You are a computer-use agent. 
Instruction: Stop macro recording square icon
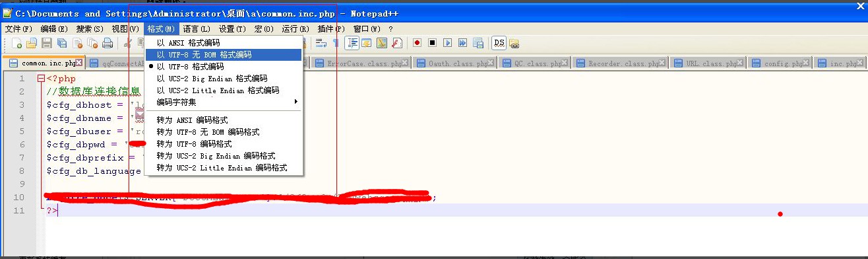coord(432,43)
